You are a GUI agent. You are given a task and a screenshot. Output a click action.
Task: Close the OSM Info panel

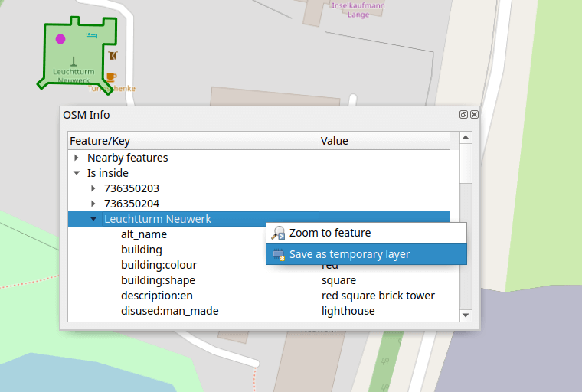pyautogui.click(x=474, y=115)
